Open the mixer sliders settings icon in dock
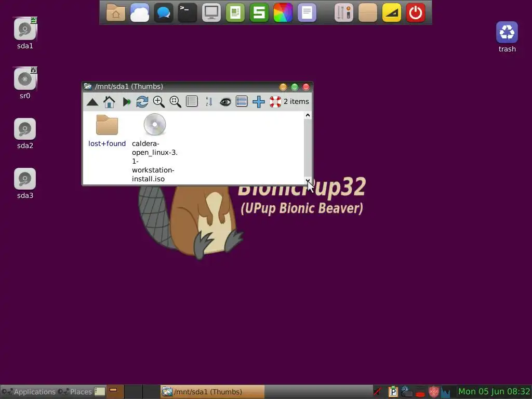Screen dimensions: 532x399 click(344, 13)
